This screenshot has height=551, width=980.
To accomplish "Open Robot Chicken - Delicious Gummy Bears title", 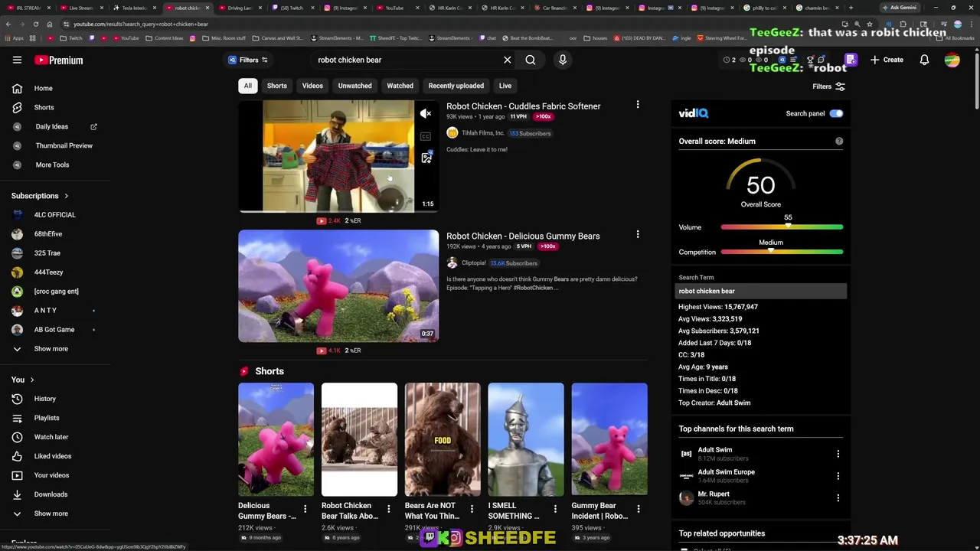I will [x=523, y=236].
